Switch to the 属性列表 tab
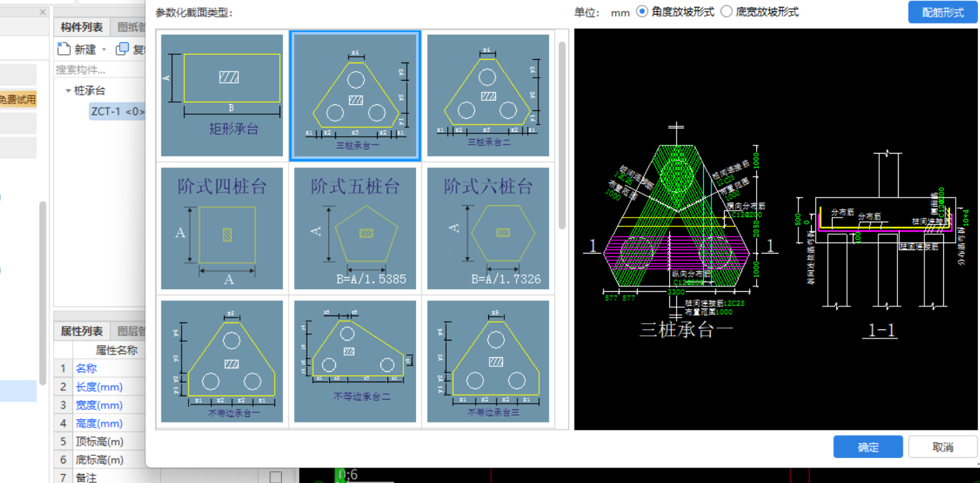This screenshot has height=483, width=980. [81, 331]
